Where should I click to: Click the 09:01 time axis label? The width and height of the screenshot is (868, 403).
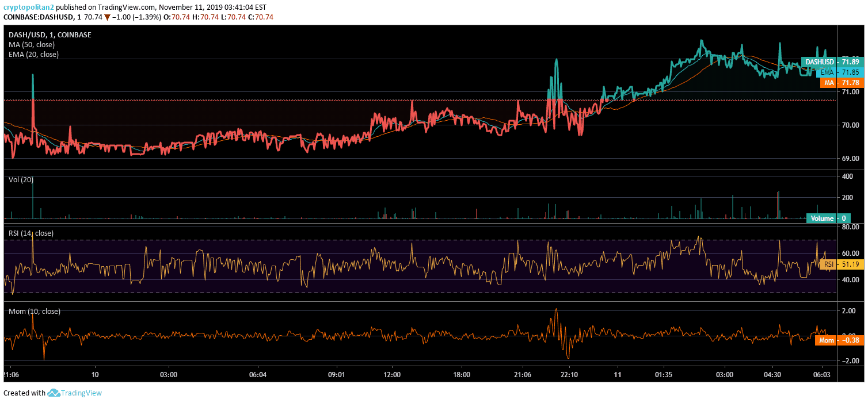[x=336, y=375]
